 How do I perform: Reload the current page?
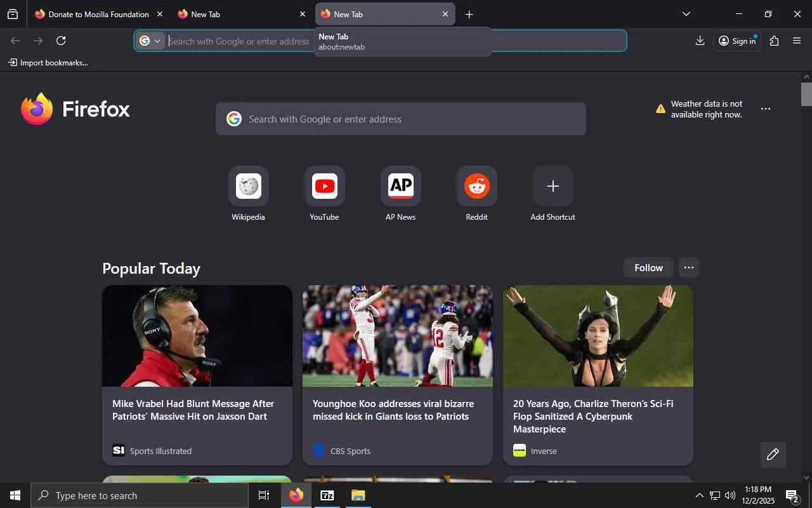coord(61,41)
